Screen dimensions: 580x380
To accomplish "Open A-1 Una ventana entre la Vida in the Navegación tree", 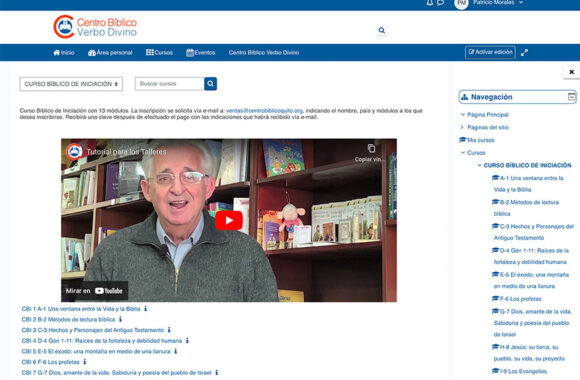I will point(528,184).
